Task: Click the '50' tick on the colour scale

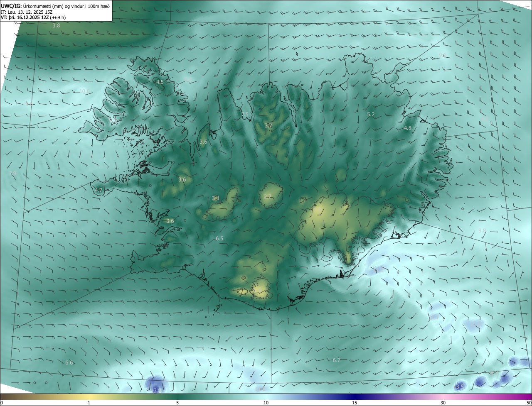Action: pyautogui.click(x=529, y=403)
